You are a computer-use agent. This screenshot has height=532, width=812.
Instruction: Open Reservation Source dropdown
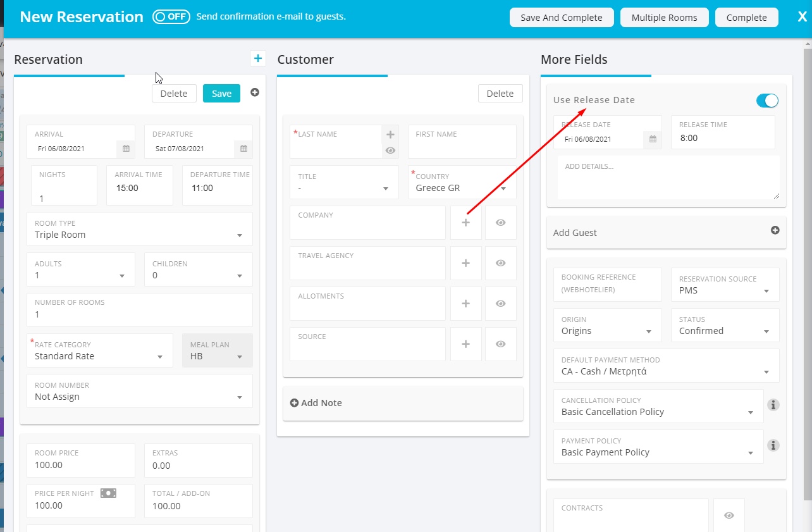point(725,285)
